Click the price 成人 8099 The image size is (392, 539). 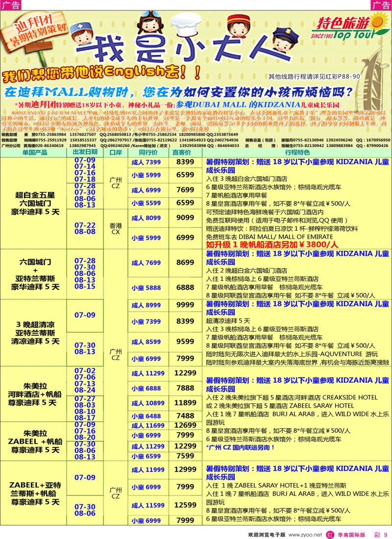point(146,218)
